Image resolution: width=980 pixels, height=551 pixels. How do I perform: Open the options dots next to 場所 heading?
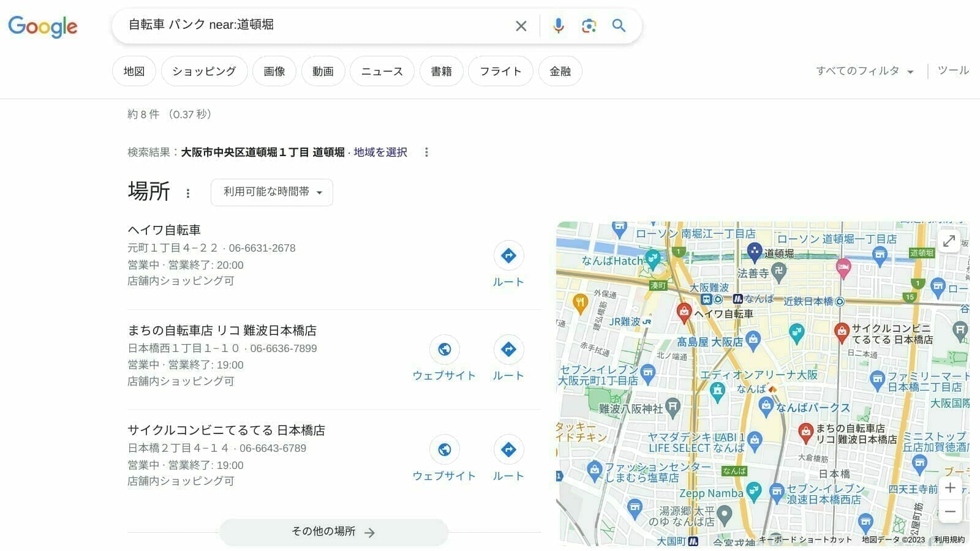(x=187, y=193)
